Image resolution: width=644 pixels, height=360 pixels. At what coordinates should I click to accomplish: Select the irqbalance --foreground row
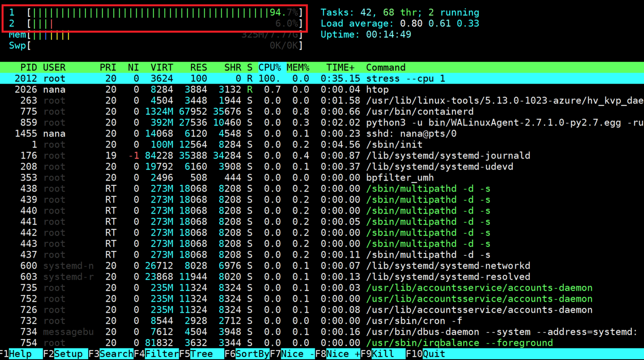tap(322, 343)
